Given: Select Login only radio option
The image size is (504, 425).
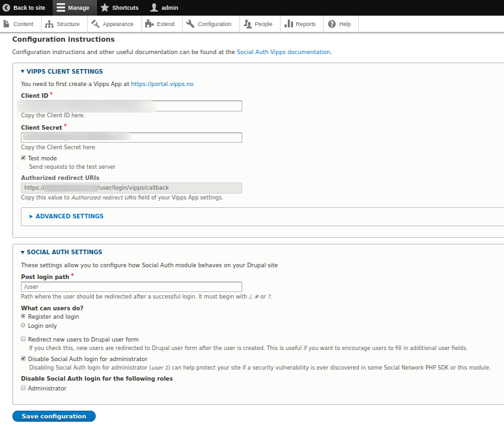Looking at the screenshot, I should click(x=23, y=325).
